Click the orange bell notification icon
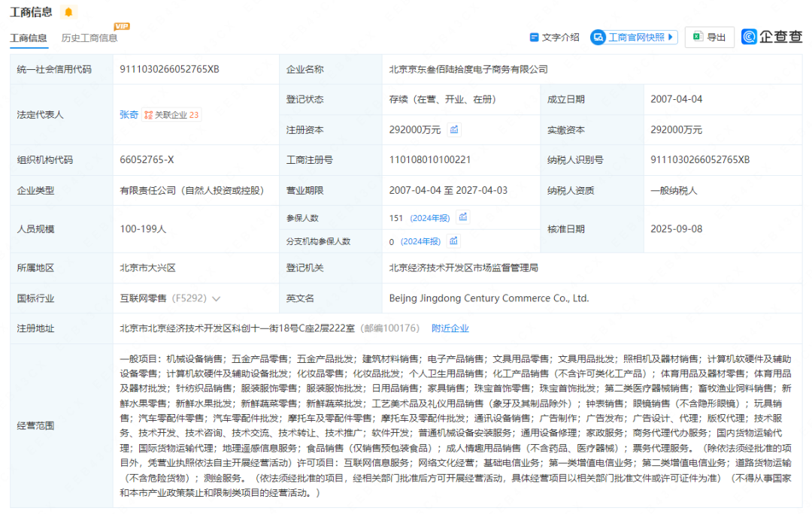The image size is (812, 514). click(x=68, y=12)
